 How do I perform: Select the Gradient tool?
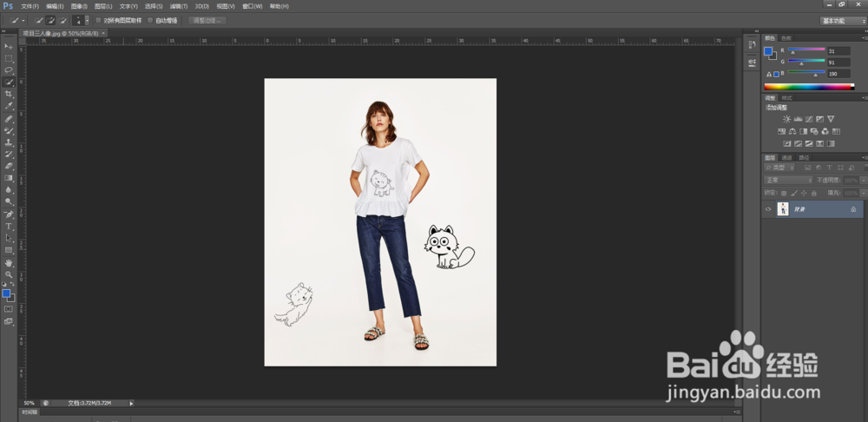[x=9, y=178]
